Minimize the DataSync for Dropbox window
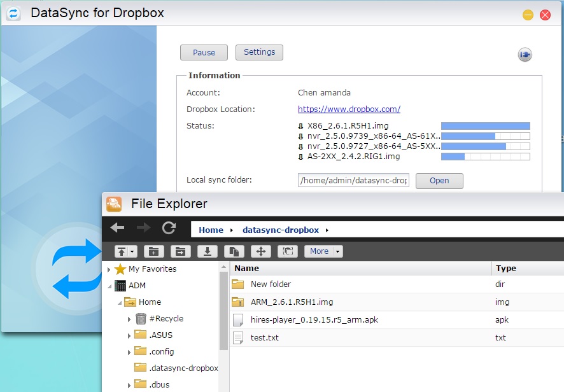The image size is (564, 392). point(528,15)
